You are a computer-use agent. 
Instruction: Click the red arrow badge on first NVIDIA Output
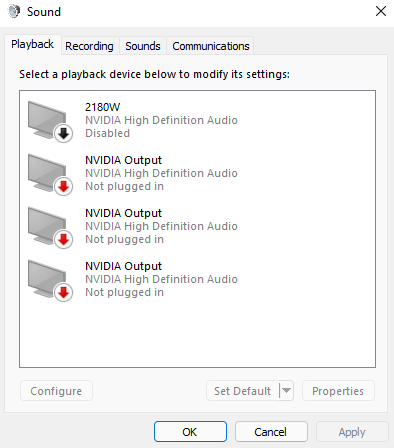click(x=63, y=187)
